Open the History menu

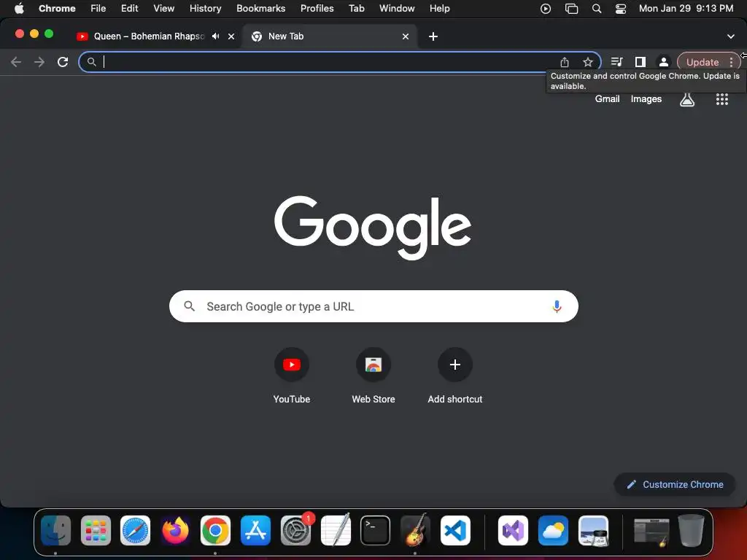(205, 9)
